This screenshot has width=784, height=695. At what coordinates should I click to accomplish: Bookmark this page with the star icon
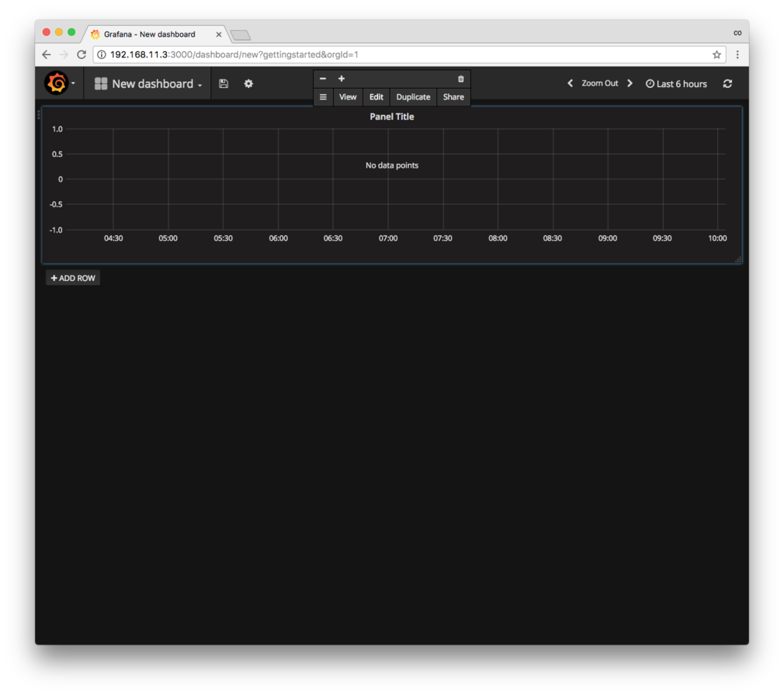tap(717, 54)
